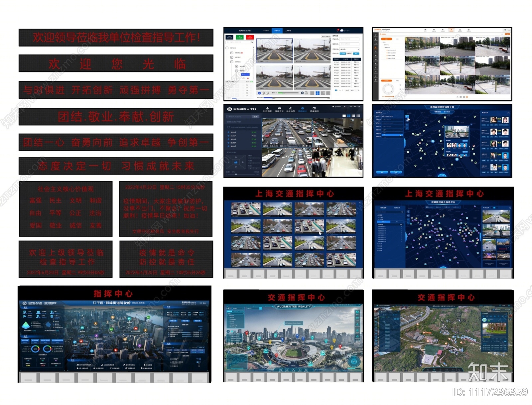
Task: Click download icon beside the playback bar
Action: pyautogui.click(x=306, y=93)
